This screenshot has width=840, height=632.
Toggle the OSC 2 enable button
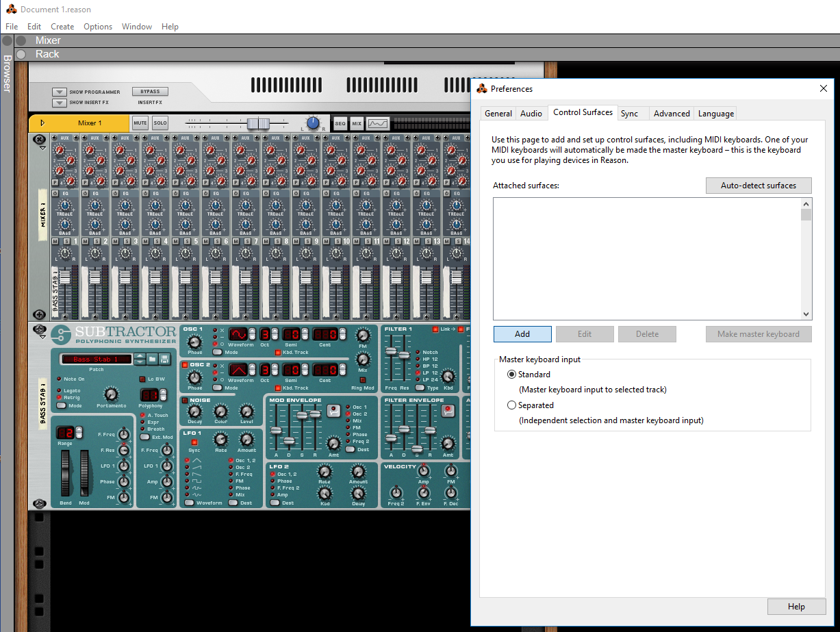pos(185,365)
